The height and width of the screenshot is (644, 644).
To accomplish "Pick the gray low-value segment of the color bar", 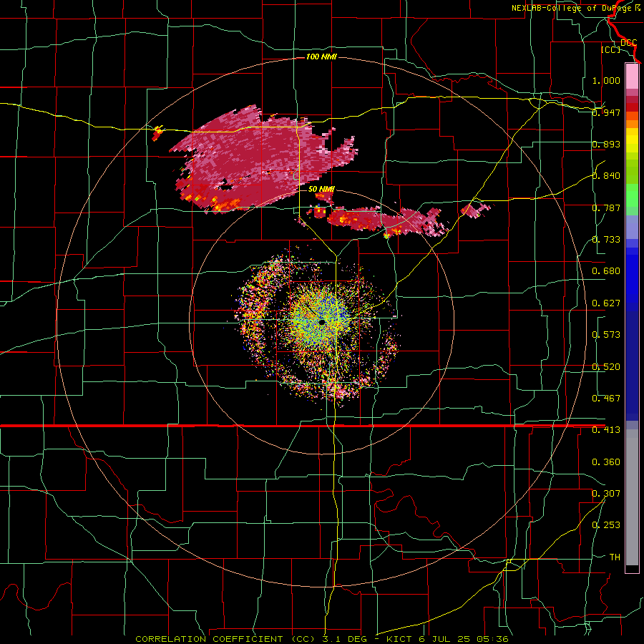I will pyautogui.click(x=632, y=497).
